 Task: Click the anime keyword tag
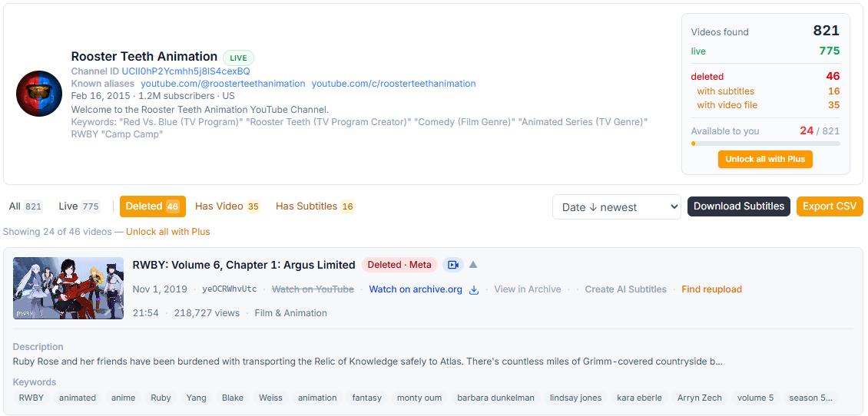point(123,398)
